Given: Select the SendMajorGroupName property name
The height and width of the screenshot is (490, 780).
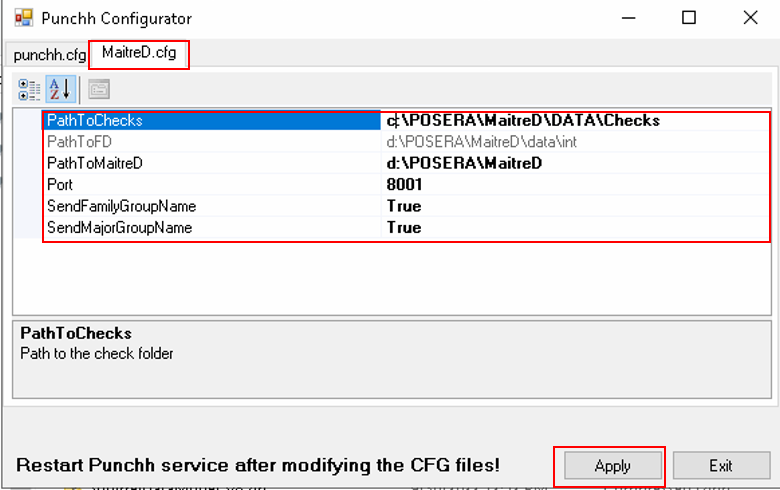Looking at the screenshot, I should click(x=119, y=228).
